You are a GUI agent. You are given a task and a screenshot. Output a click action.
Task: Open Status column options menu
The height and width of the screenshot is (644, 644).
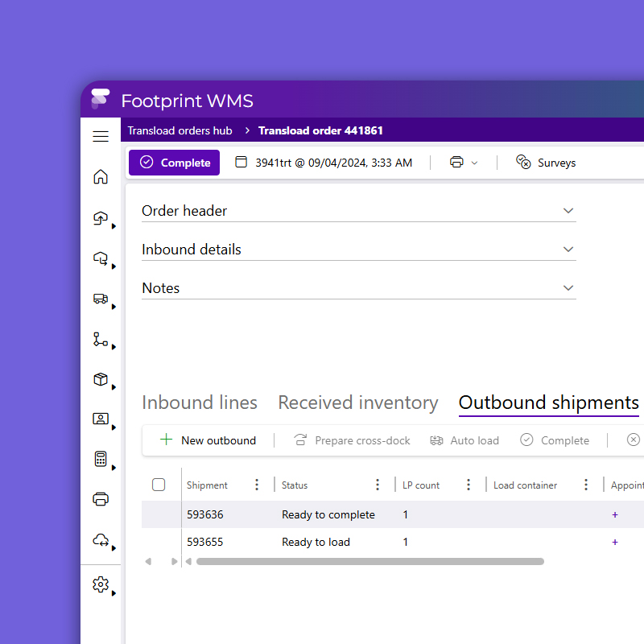tap(378, 485)
